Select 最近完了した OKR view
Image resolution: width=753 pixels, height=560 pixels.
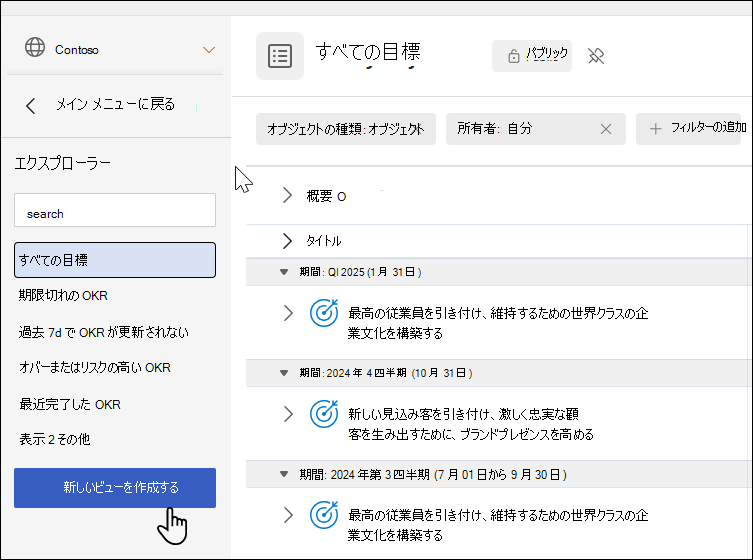tap(70, 404)
